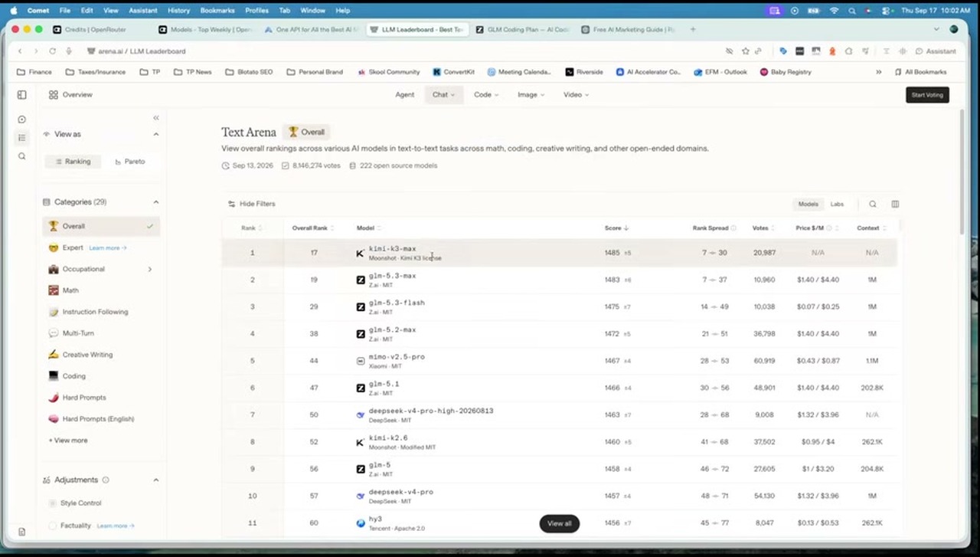Collapse sidebar with double chevron
The height and width of the screenshot is (557, 980).
click(x=155, y=117)
